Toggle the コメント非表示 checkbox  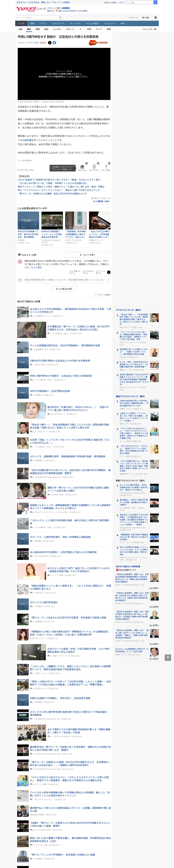pyautogui.click(x=96, y=295)
